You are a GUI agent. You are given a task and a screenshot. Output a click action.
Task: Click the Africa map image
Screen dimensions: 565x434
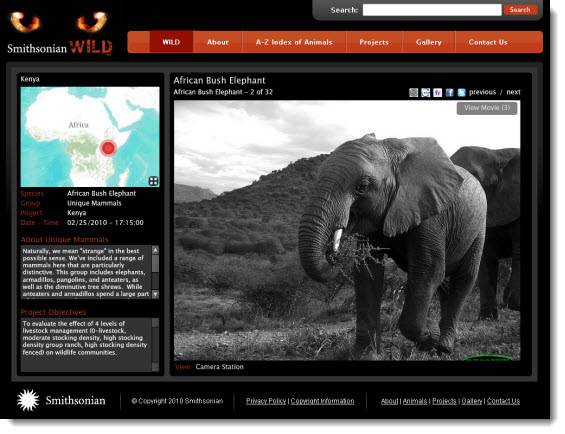pyautogui.click(x=90, y=137)
